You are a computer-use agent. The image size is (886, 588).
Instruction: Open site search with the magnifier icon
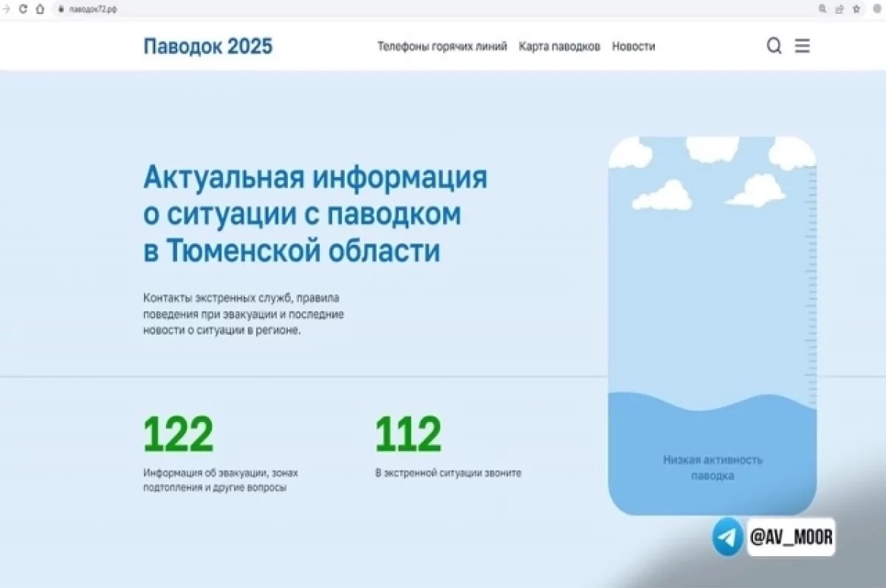tap(774, 46)
